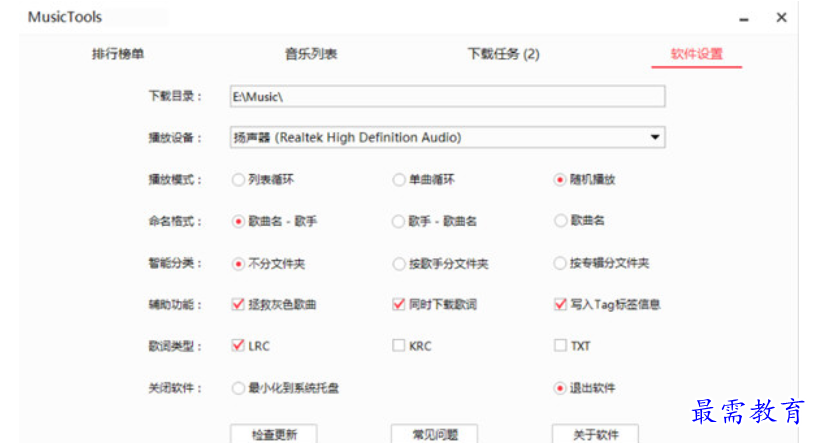Go to the 下载任务 (2) tab
The image size is (813, 443).
503,54
